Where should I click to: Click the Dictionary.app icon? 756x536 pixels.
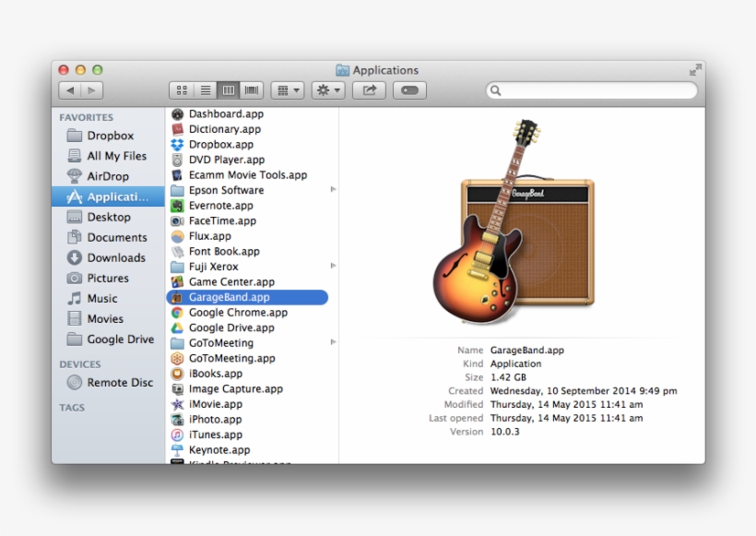tap(177, 129)
